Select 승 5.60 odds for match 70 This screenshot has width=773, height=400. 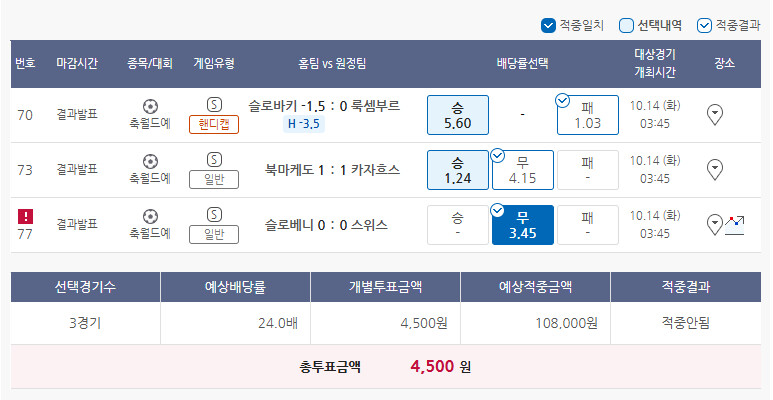(x=457, y=115)
